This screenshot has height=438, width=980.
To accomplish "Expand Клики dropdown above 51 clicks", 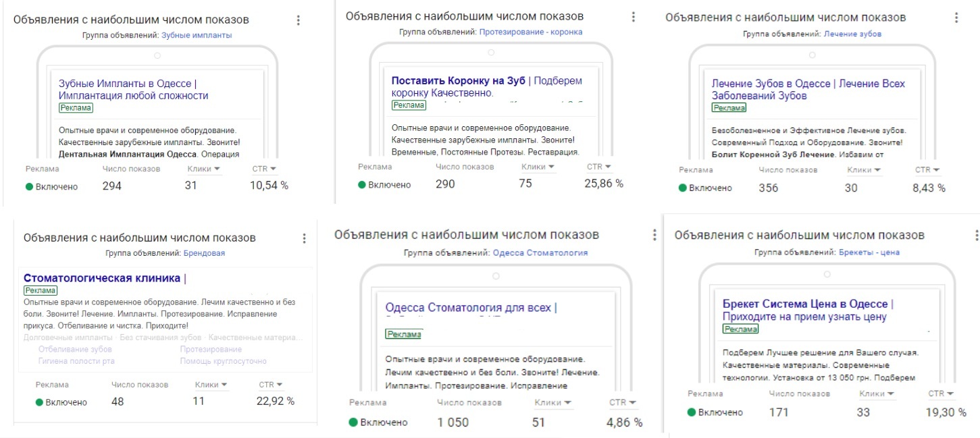I will [x=553, y=403].
